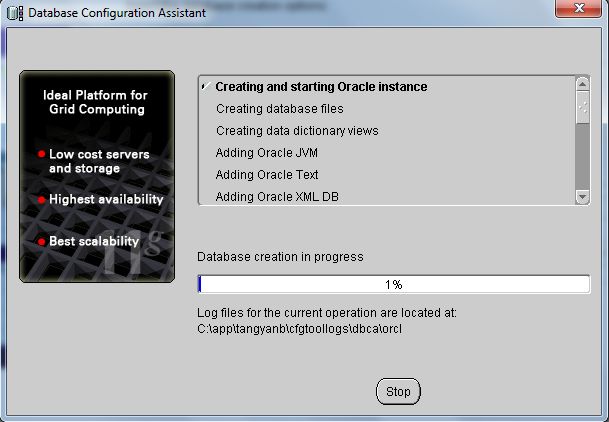Click the 1% progress bar

point(394,284)
